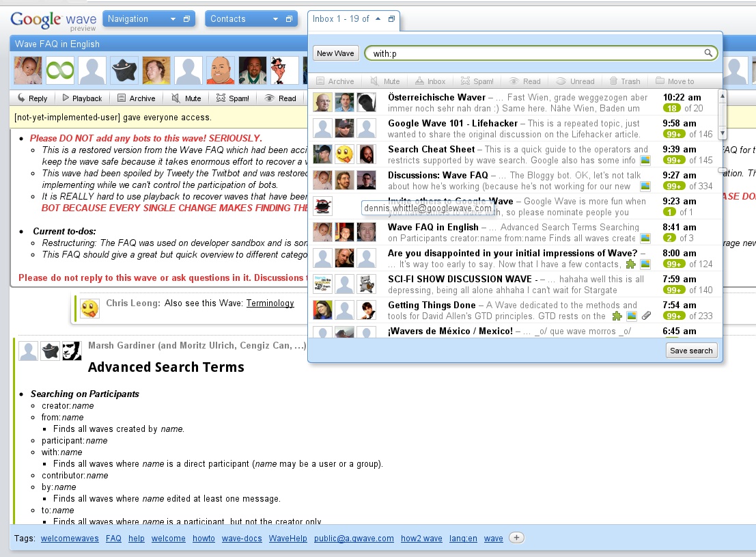The width and height of the screenshot is (756, 557).
Task: Open Google Wave 101 - Lifehacker wave
Action: [514, 128]
